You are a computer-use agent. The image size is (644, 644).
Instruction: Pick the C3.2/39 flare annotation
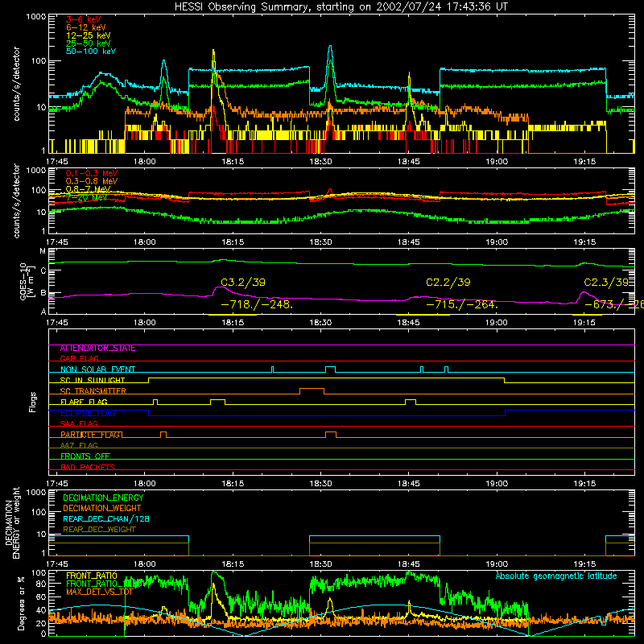243,283
